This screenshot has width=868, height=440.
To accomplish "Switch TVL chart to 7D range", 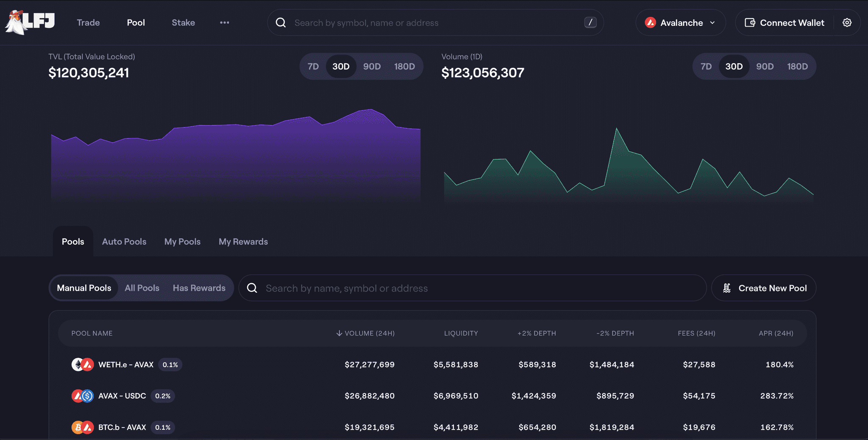I will click(313, 66).
